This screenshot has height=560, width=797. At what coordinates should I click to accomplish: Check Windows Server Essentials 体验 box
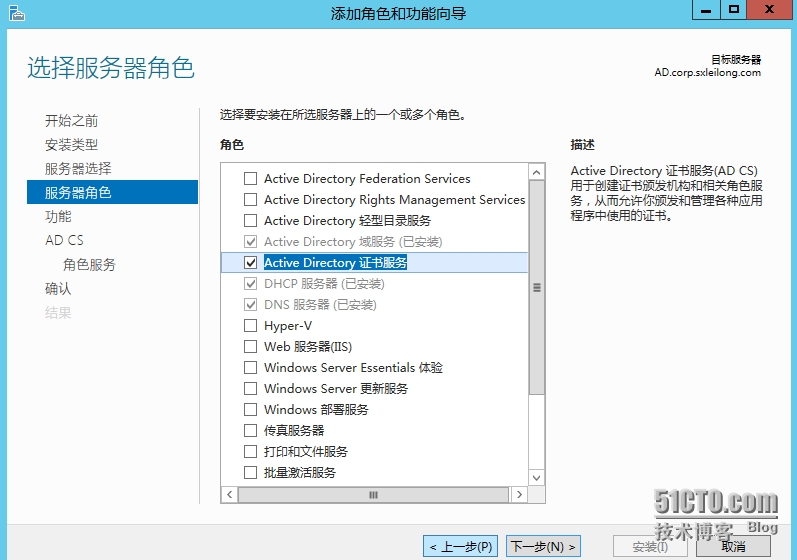tap(251, 367)
